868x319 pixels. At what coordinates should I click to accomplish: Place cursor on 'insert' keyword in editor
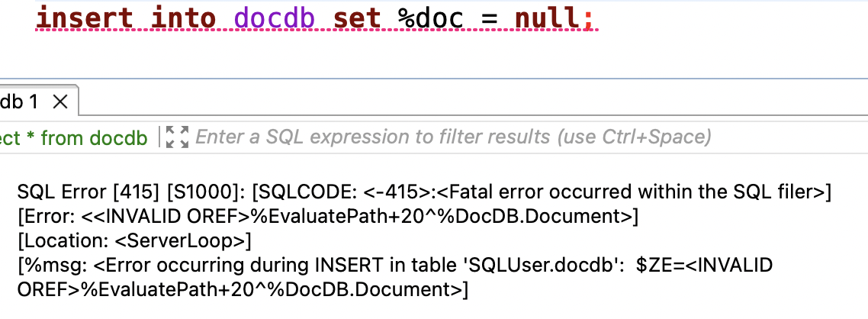tap(83, 18)
